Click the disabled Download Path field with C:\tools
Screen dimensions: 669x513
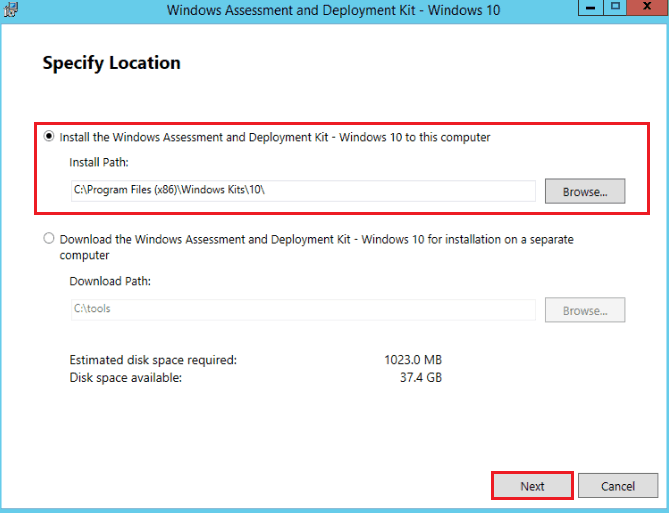click(303, 309)
